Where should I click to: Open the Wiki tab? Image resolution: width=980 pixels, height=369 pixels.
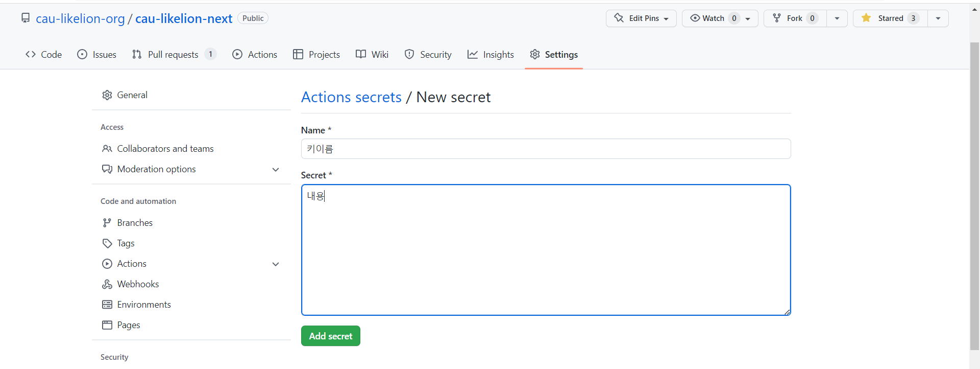(372, 54)
